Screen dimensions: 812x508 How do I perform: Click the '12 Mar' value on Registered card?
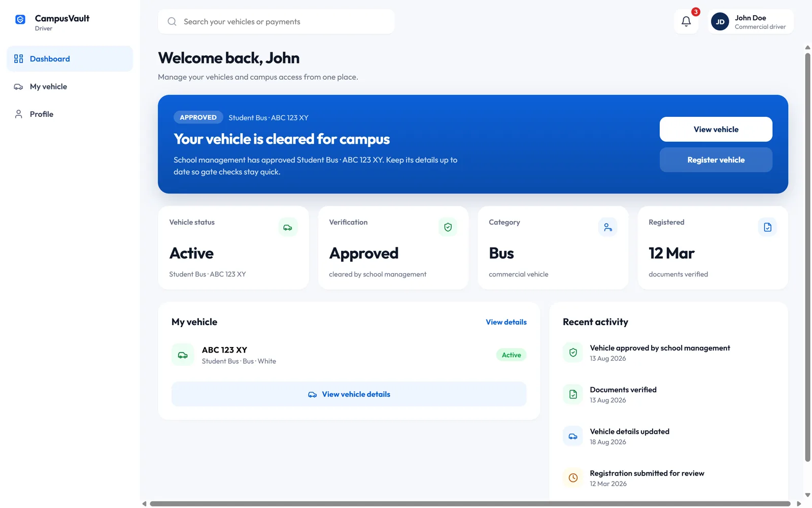point(671,253)
